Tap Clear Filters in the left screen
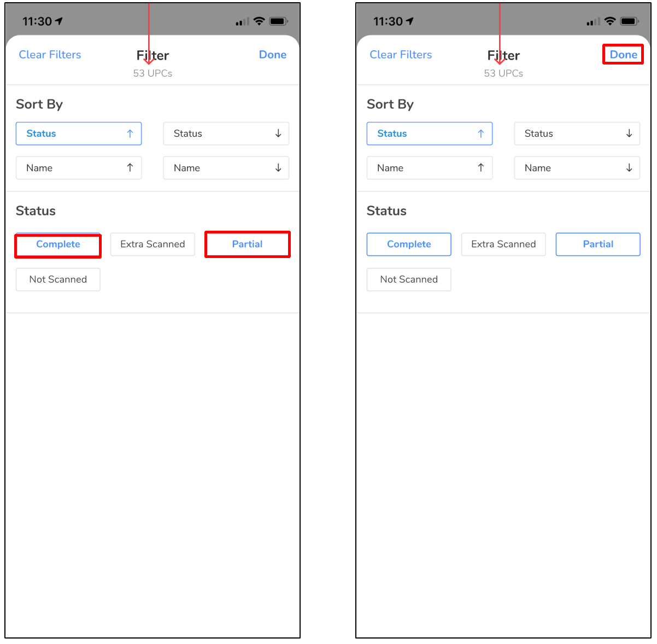This screenshot has height=644, width=657. [x=50, y=55]
